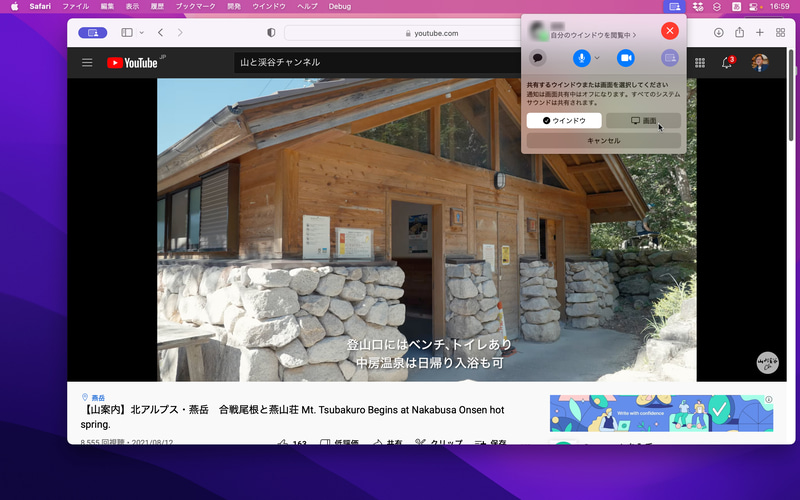The width and height of the screenshot is (800, 500).
Task: Open YouTube notifications bell
Action: point(727,63)
